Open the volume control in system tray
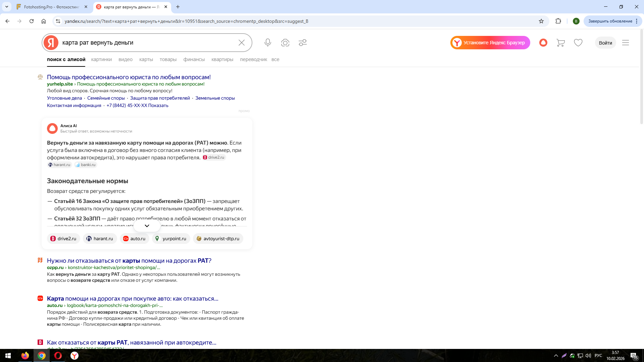Viewport: 644px width, 362px height. tap(588, 356)
